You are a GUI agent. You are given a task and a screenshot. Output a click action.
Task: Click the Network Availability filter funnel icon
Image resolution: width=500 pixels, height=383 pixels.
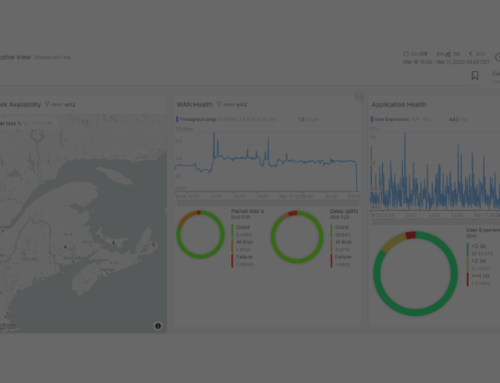(x=47, y=104)
